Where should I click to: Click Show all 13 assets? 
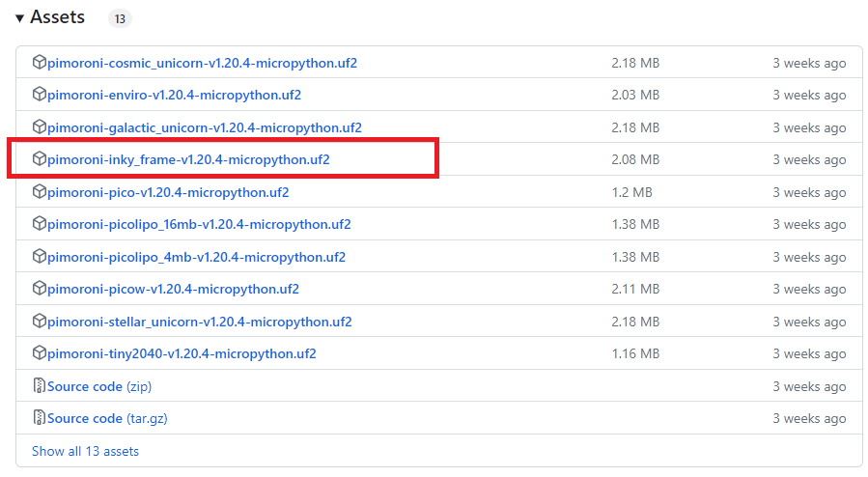pos(85,452)
